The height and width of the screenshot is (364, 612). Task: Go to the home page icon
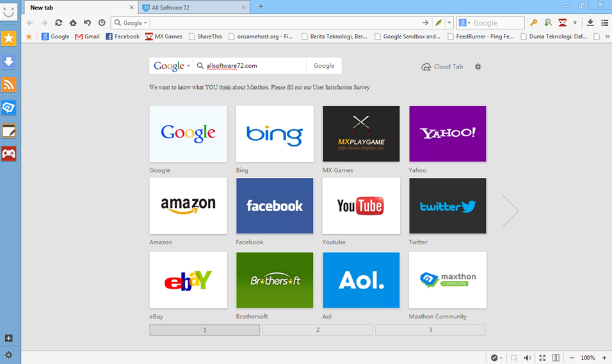(73, 22)
